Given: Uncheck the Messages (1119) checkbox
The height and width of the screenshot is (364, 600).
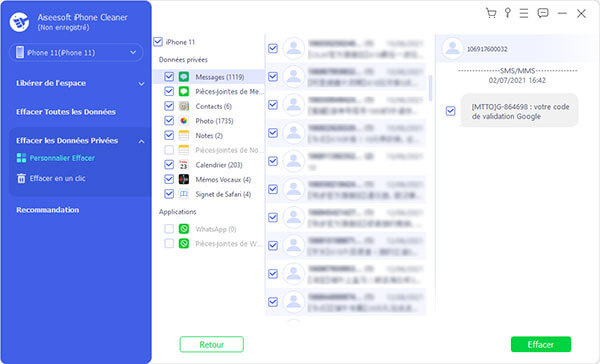Looking at the screenshot, I should coord(169,77).
